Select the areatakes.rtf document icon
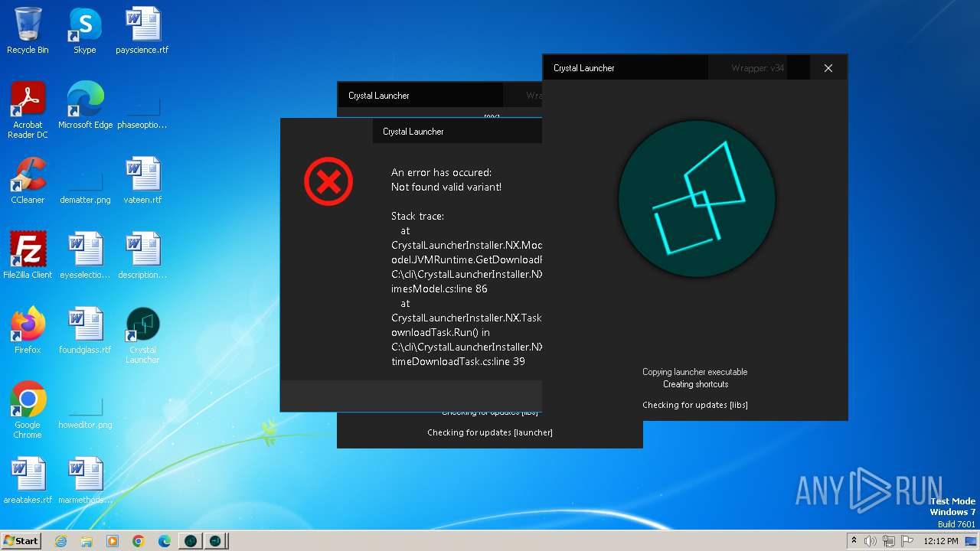 pos(28,481)
